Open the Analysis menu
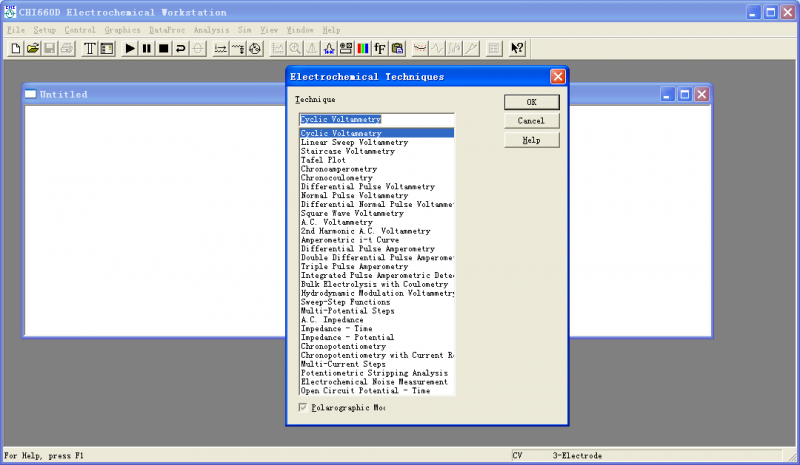Image resolution: width=800 pixels, height=465 pixels. (x=211, y=30)
